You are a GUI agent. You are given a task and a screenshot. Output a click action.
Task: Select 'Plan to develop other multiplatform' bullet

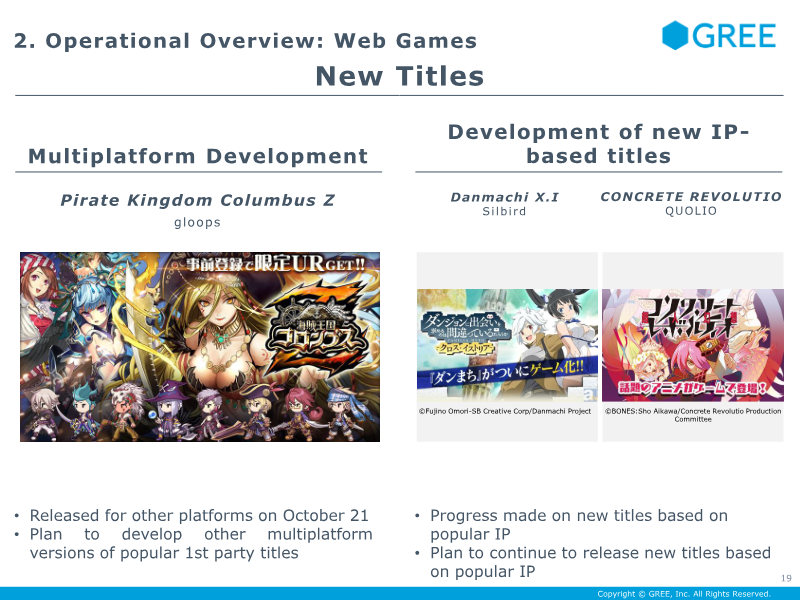[201, 543]
